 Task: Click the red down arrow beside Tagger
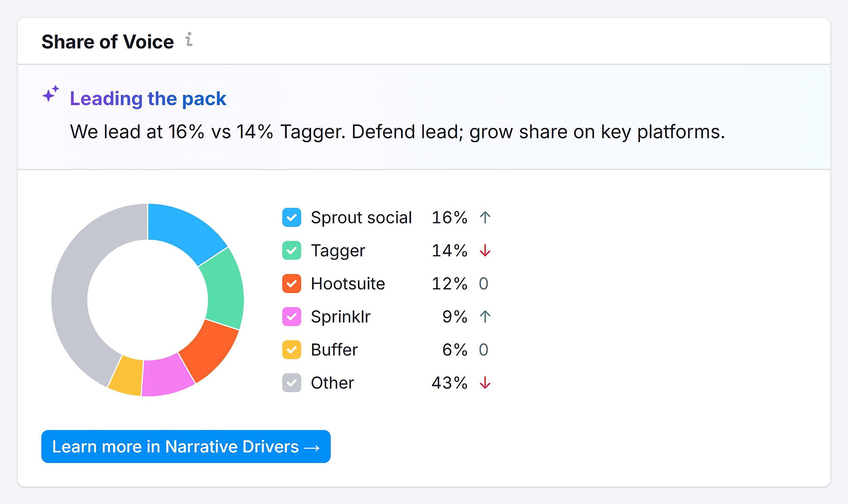pos(485,251)
